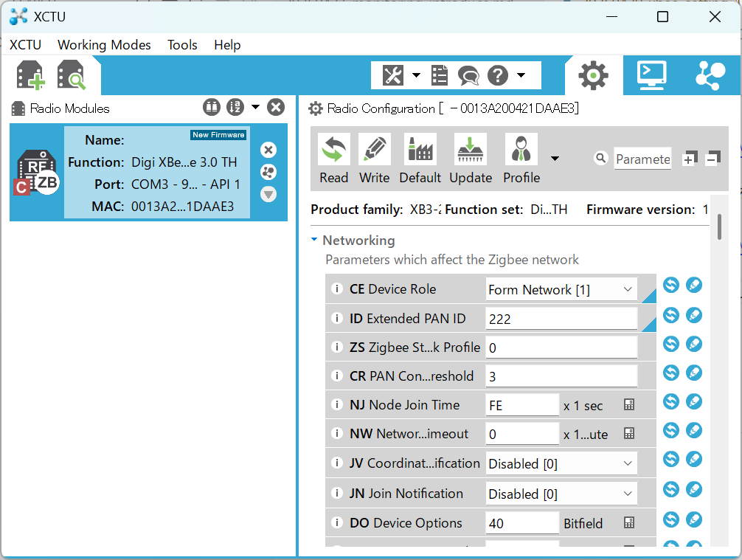
Task: Click the Discover radio modules icon
Action: [71, 75]
